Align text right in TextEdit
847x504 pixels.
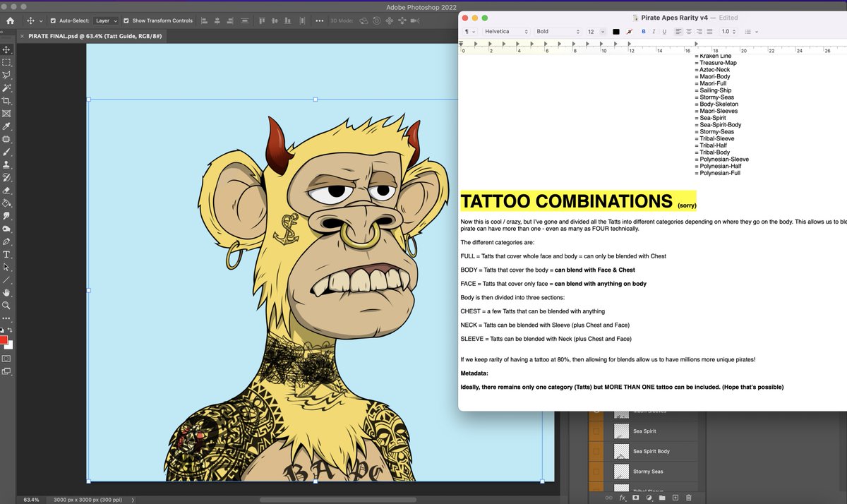699,31
